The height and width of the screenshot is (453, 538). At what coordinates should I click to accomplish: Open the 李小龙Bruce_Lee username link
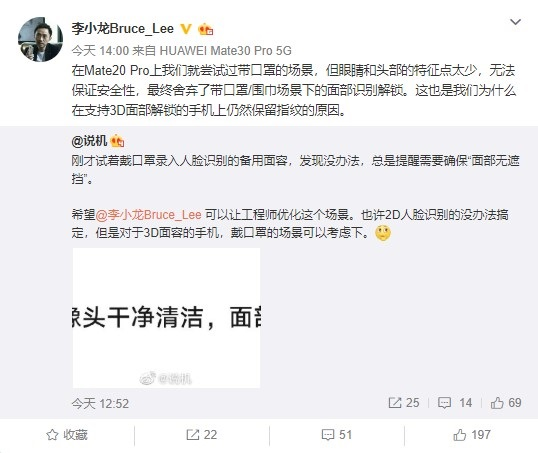click(123, 28)
